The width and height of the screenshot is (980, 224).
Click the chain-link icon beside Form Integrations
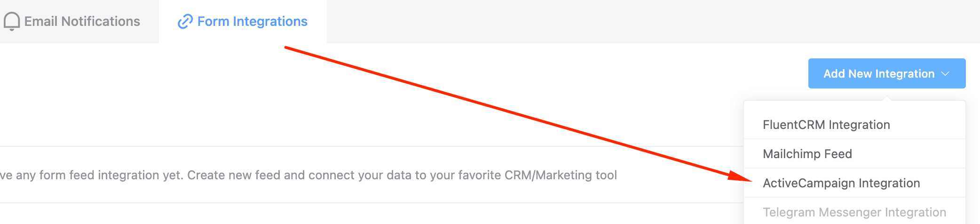coord(185,21)
